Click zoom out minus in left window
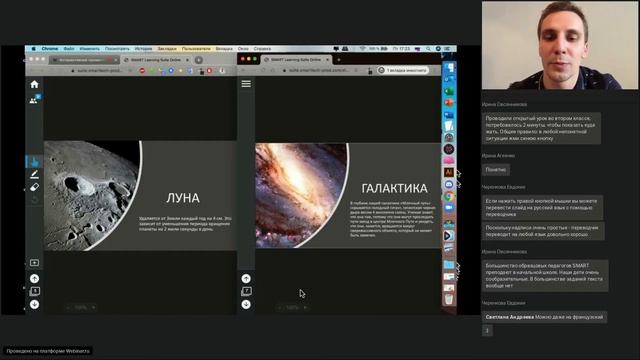The image size is (640, 360). point(69,307)
